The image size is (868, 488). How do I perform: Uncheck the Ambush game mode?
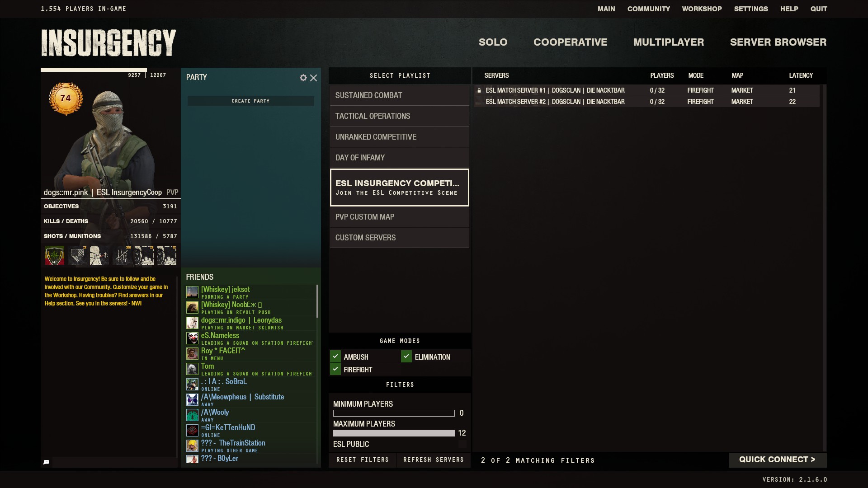(335, 357)
